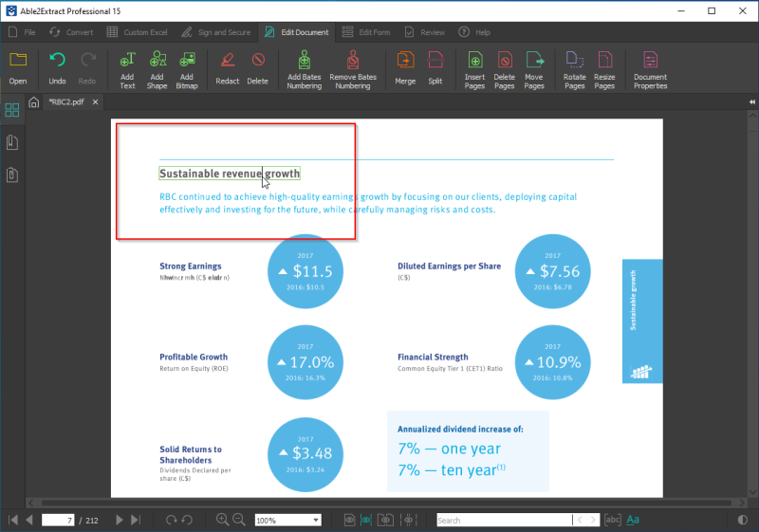
Task: Open Insert Pages tool
Action: pyautogui.click(x=475, y=70)
